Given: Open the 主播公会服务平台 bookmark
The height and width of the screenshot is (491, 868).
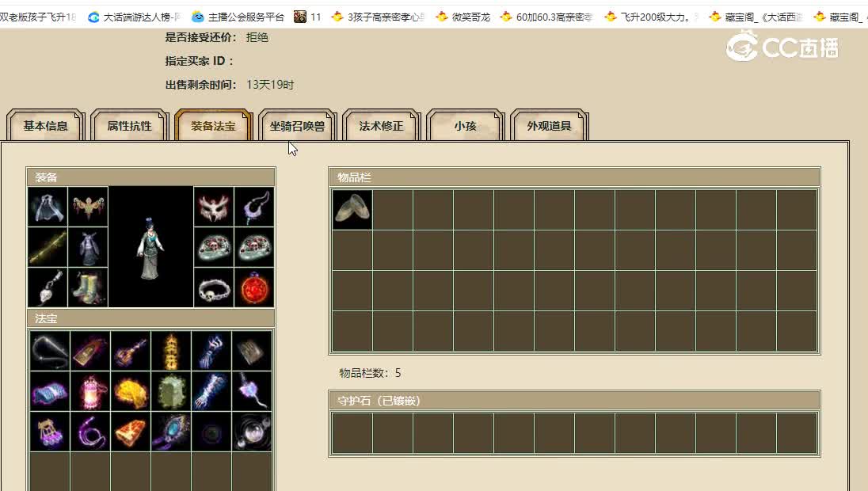Looking at the screenshot, I should (238, 17).
